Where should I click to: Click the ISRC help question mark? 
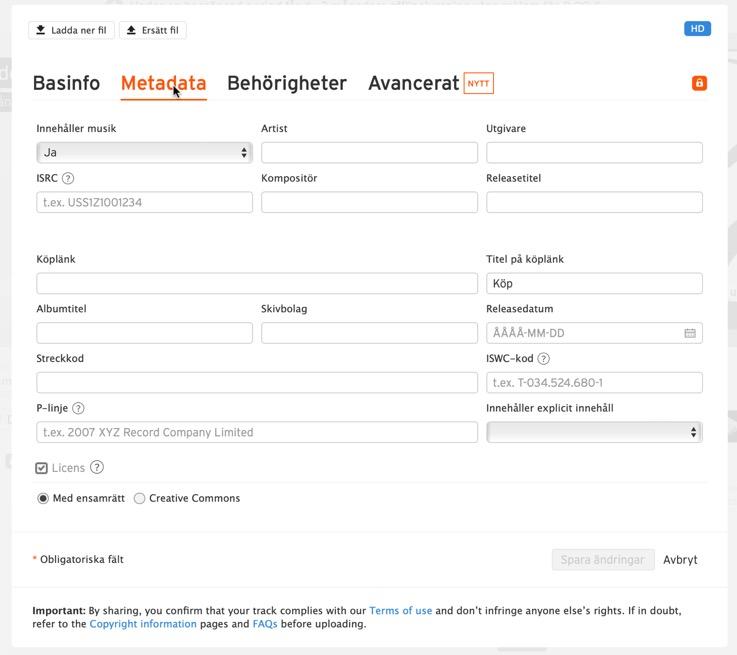coord(68,179)
